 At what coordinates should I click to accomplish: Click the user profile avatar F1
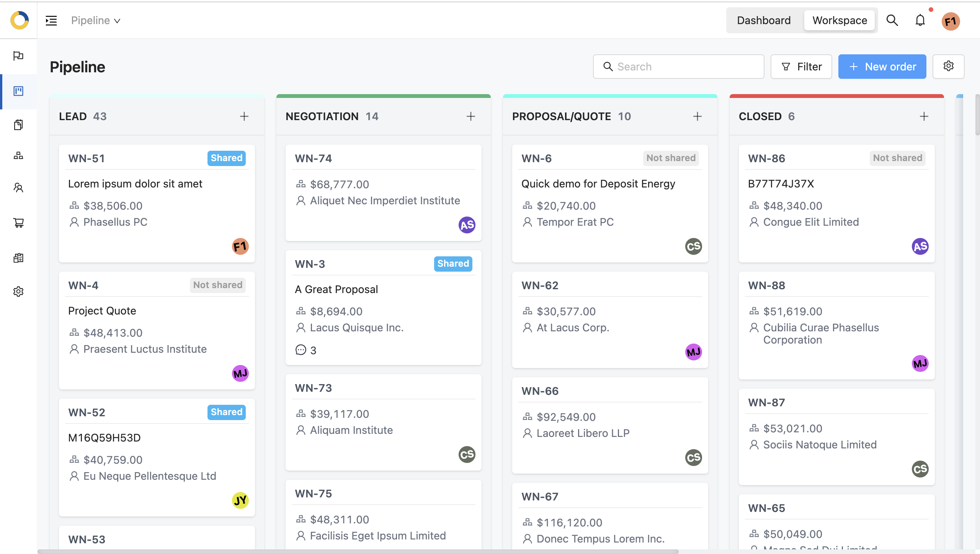tap(951, 20)
